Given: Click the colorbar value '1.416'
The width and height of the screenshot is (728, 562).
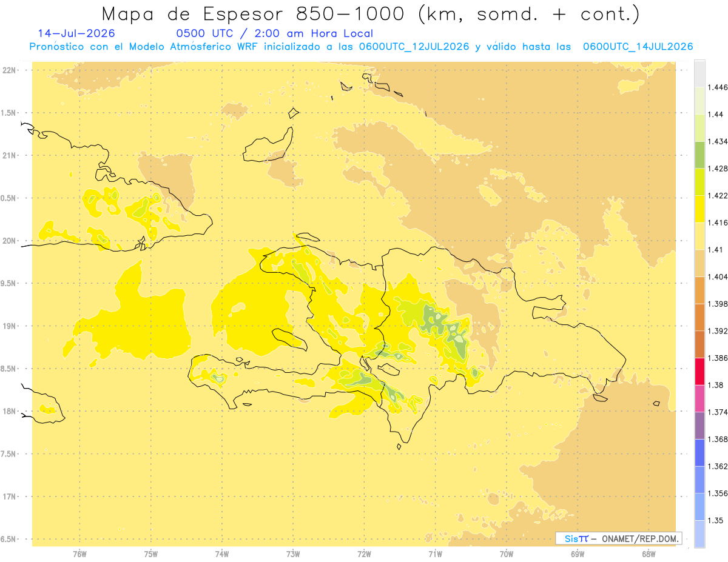Looking at the screenshot, I should point(718,222).
